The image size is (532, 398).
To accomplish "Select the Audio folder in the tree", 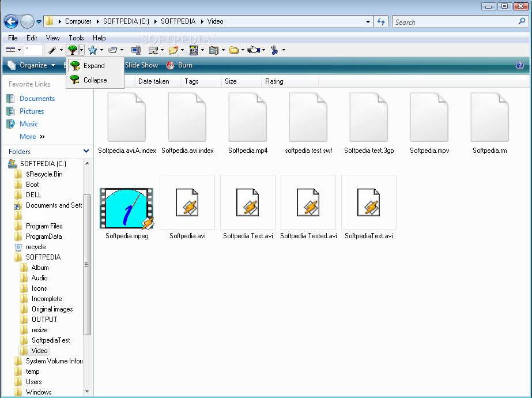I will 39,278.
